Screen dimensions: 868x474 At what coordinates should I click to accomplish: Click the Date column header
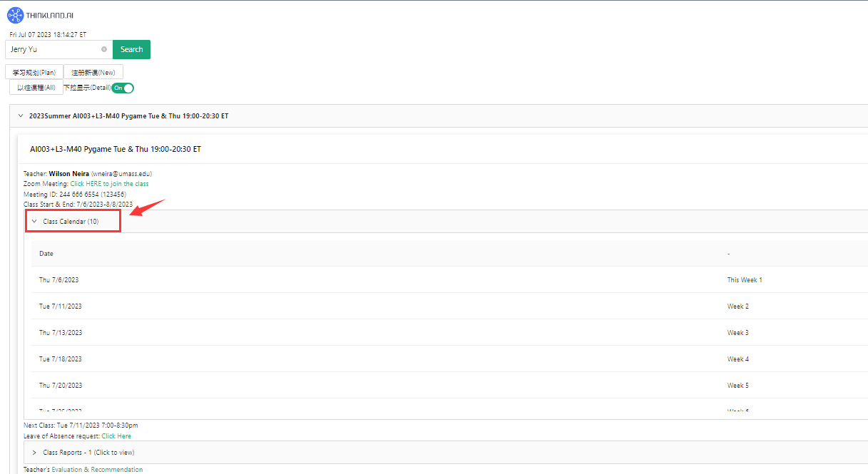point(46,254)
